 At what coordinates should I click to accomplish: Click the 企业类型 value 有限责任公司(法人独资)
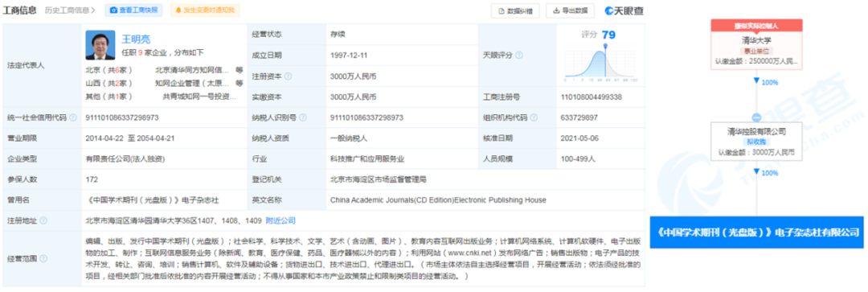tap(125, 159)
